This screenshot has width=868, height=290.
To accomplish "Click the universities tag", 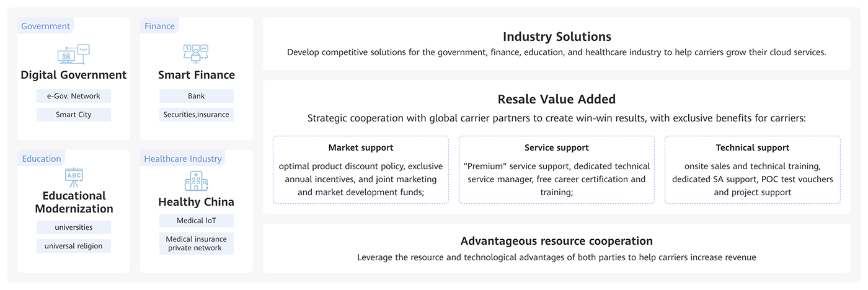I will coord(74,227).
